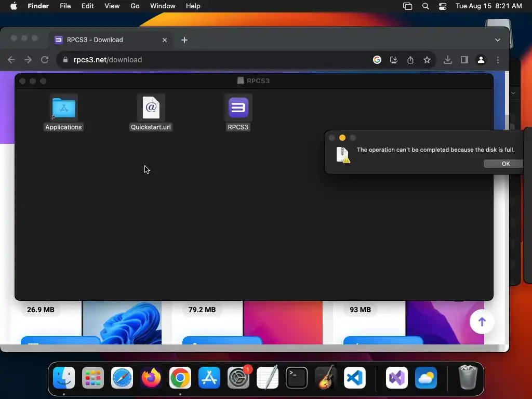Open the Edit menu
Viewport: 532px width, 399px height.
pyautogui.click(x=87, y=6)
